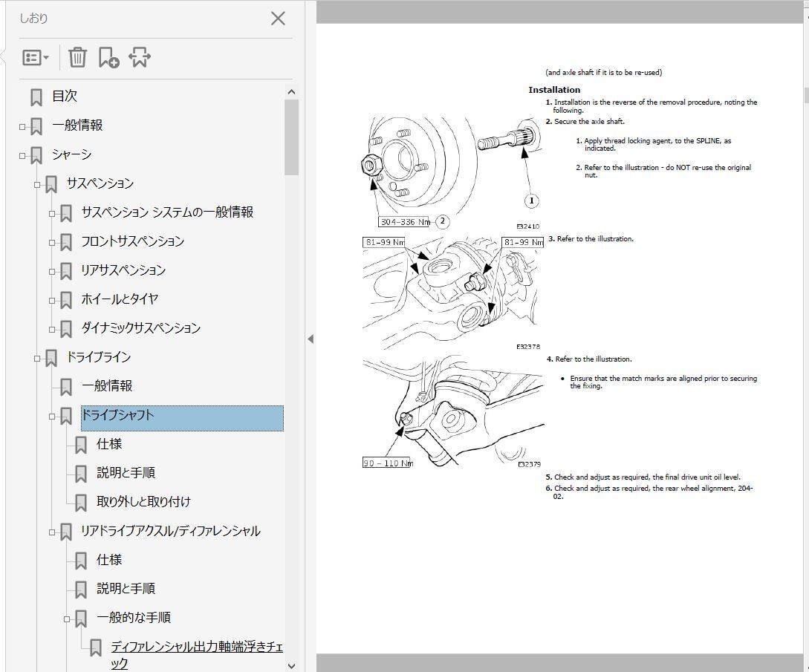809x672 pixels.
Task: Click bookmark icon beside リアサスペンション
Action: point(66,271)
